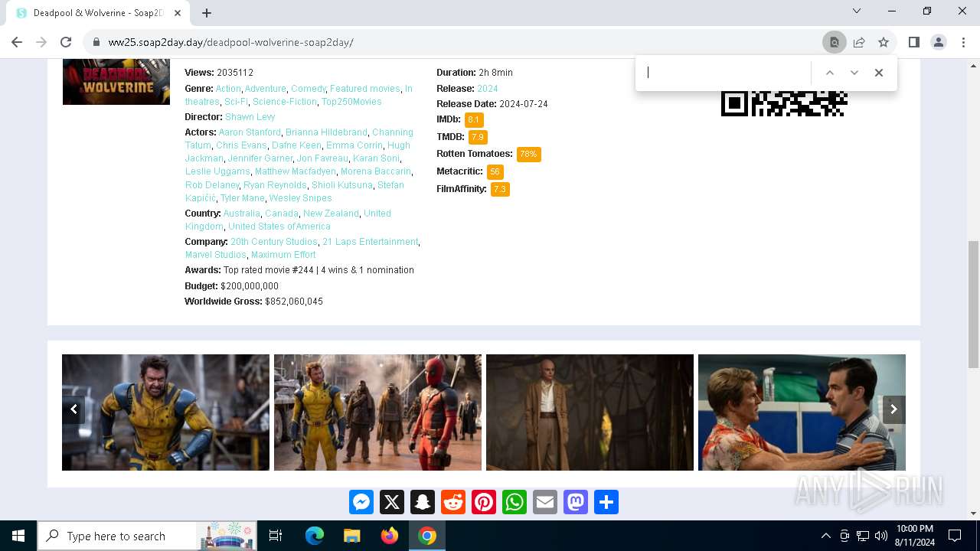Open the Action genre link

tap(228, 89)
